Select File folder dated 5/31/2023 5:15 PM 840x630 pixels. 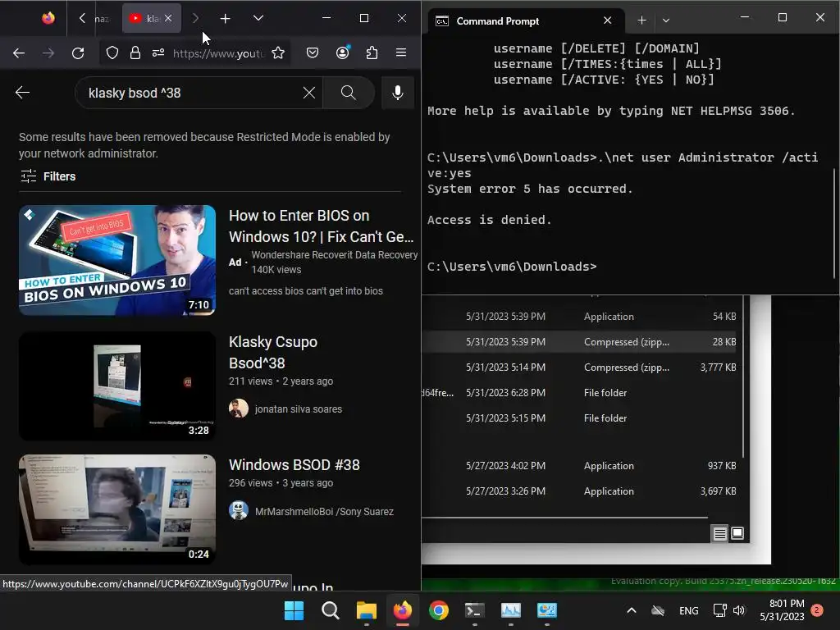(578, 418)
